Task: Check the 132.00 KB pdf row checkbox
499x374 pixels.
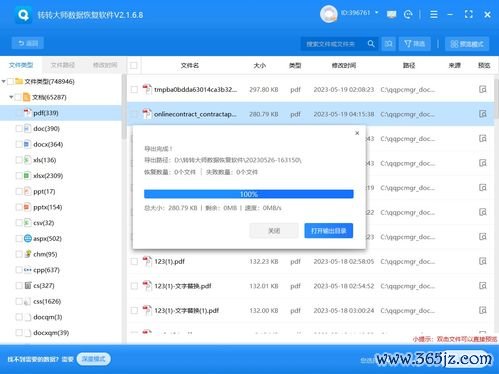Action: (x=134, y=311)
